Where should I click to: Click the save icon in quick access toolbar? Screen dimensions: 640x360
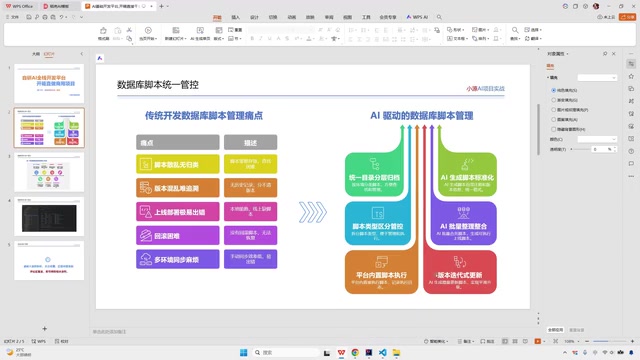coord(29,17)
